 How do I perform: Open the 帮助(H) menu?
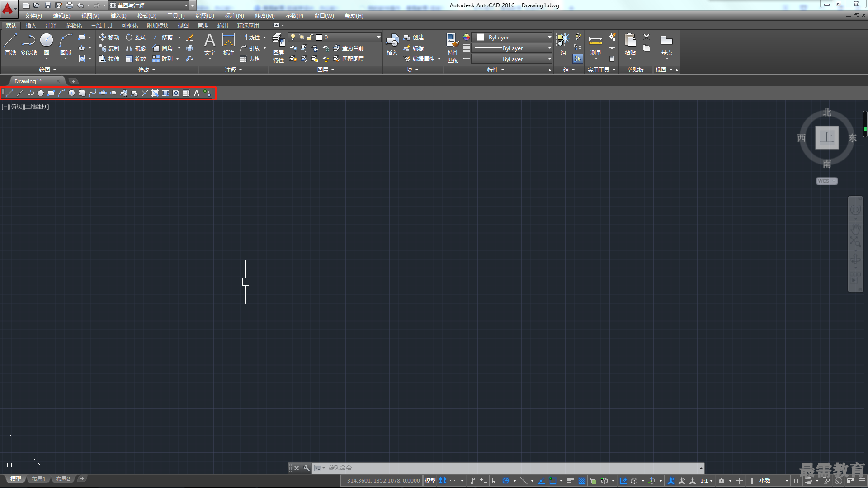pyautogui.click(x=354, y=16)
